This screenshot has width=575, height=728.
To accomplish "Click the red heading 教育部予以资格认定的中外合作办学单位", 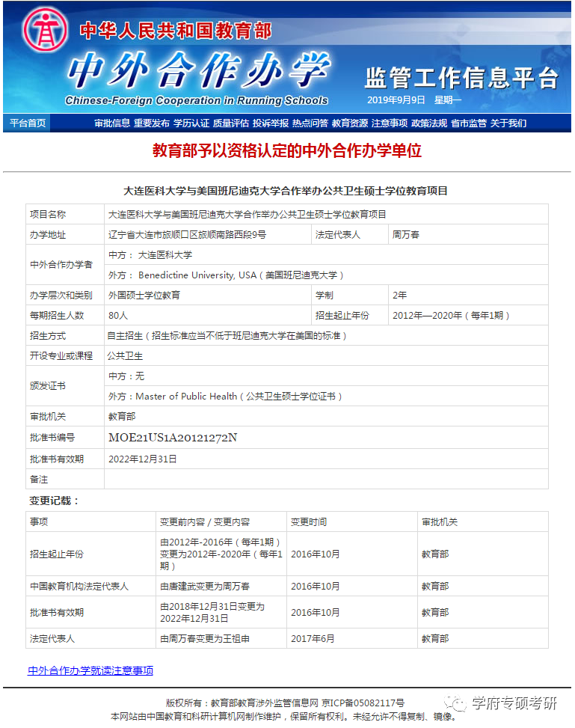I will 287,150.
